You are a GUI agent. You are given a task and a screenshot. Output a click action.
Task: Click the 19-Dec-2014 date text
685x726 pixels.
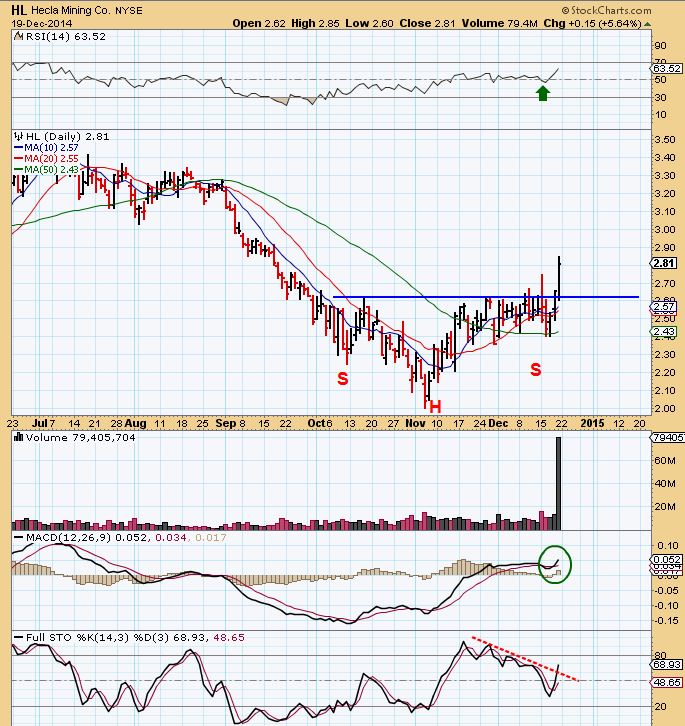(x=42, y=23)
